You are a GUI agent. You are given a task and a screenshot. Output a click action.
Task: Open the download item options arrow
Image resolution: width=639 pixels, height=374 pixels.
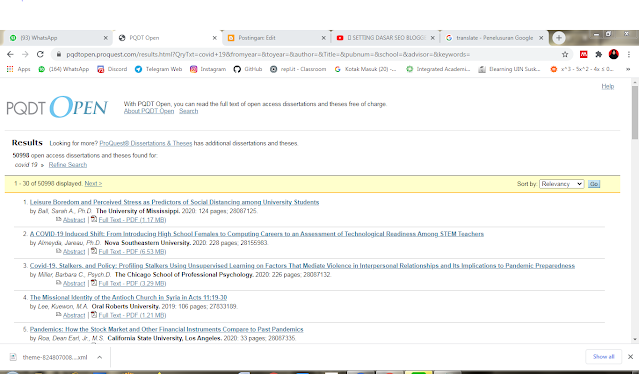pos(99,357)
